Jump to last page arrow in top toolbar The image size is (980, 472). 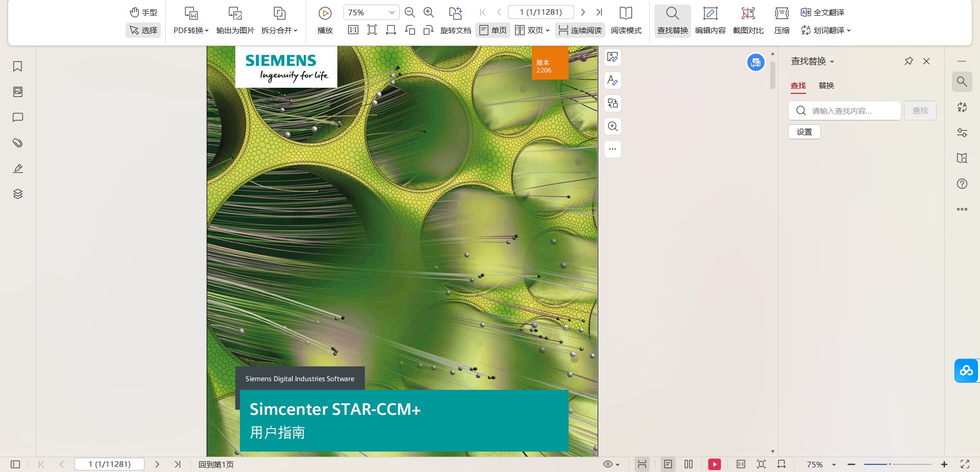(599, 12)
